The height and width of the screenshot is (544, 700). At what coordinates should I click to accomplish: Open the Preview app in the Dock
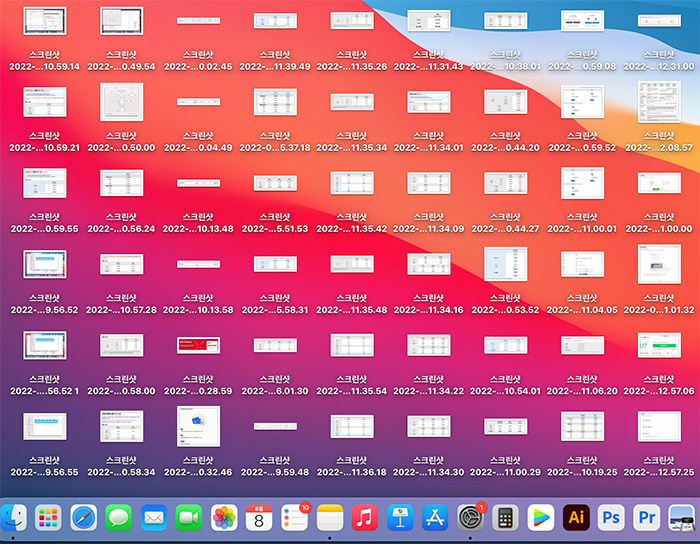point(681,518)
